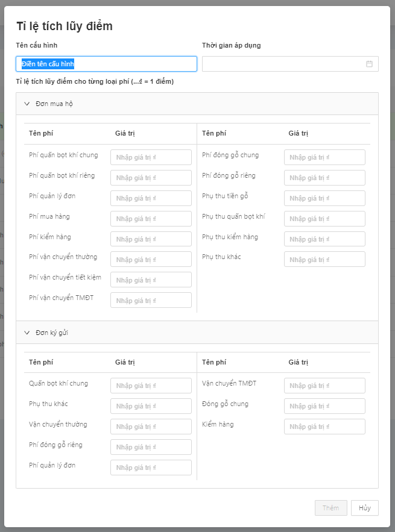The width and height of the screenshot is (395, 532).
Task: Click Phí quản lý đơn value field under Đơn mua hộ
Action: tap(151, 199)
